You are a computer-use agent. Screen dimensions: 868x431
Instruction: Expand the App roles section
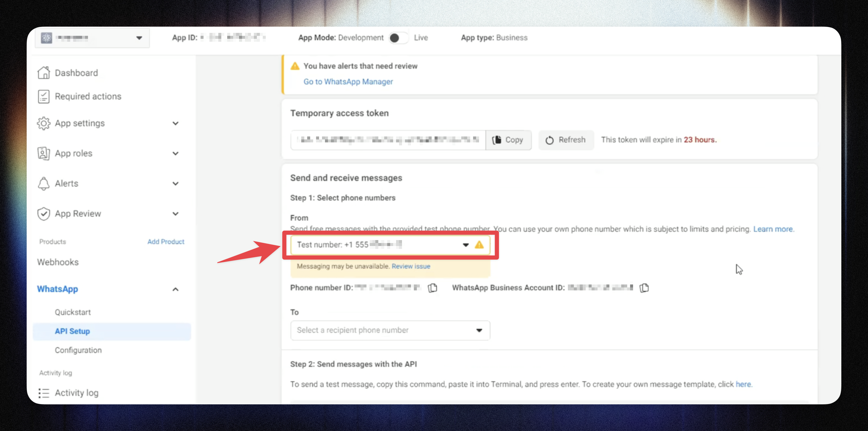[x=175, y=154]
